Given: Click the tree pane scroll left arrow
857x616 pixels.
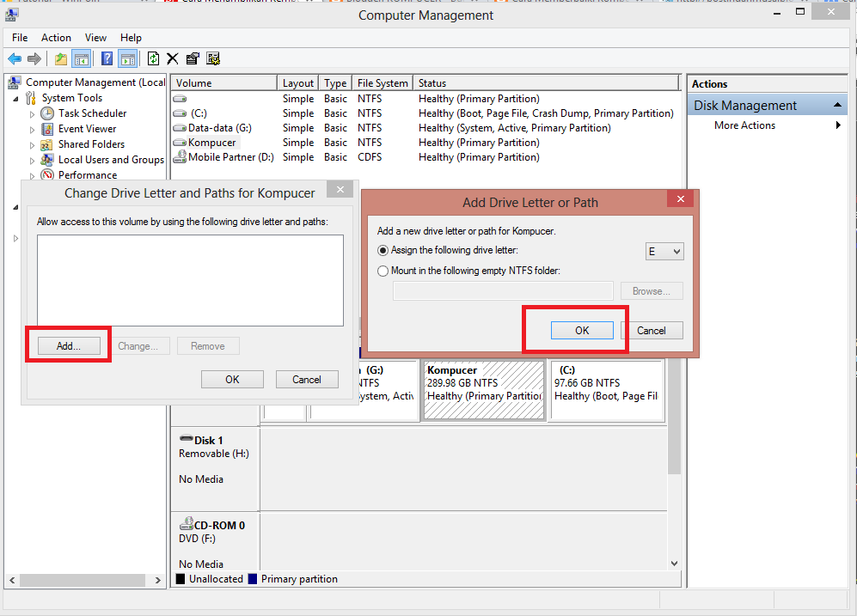Looking at the screenshot, I should pyautogui.click(x=12, y=580).
